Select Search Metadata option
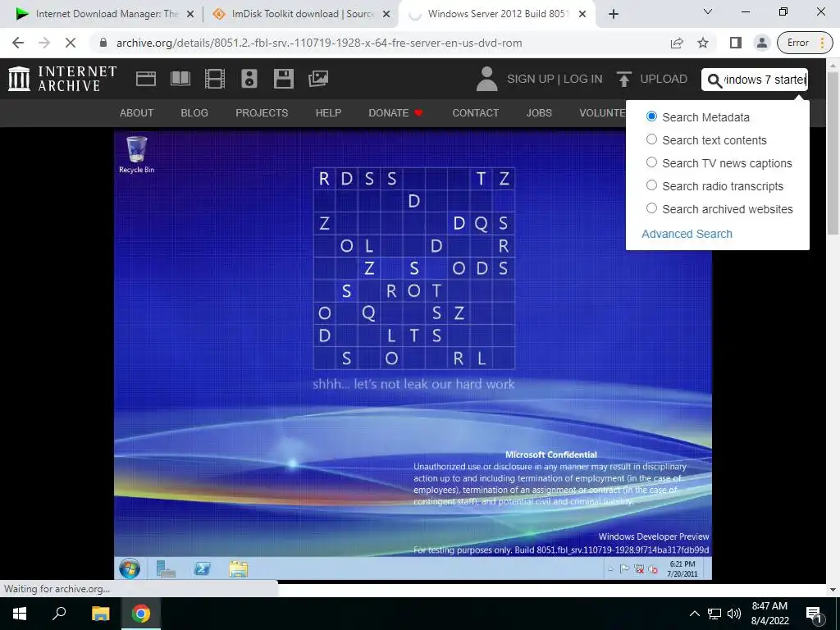This screenshot has width=840, height=630. (x=651, y=116)
